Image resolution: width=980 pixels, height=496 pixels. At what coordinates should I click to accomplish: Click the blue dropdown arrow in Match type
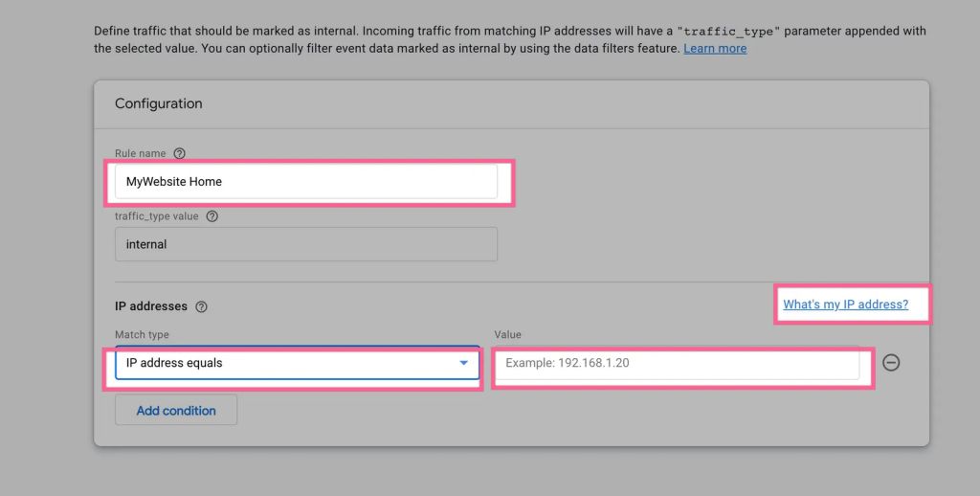point(464,363)
